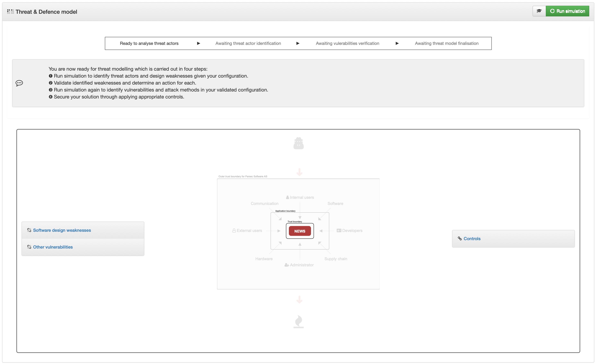Click the External users node

click(247, 231)
